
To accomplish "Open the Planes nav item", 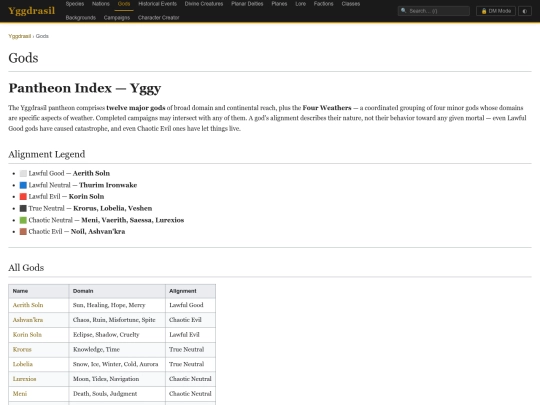I will click(279, 4).
